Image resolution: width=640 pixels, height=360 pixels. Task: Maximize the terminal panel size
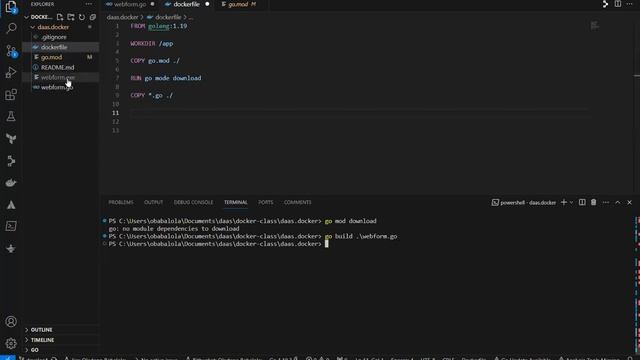(618, 202)
